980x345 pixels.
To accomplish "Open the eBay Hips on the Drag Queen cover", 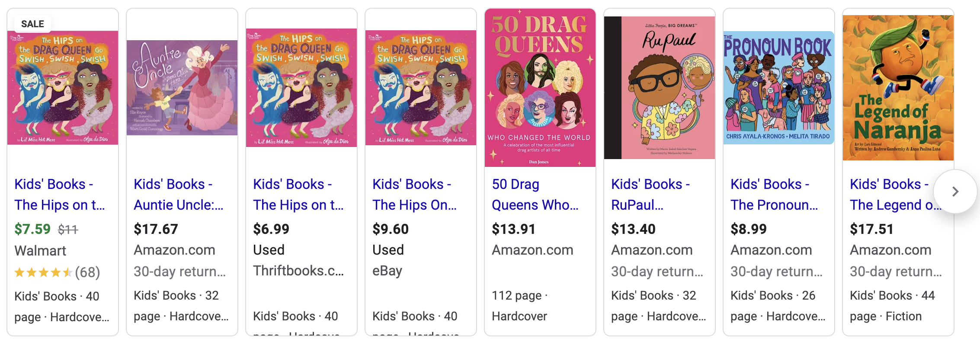I will [x=421, y=88].
